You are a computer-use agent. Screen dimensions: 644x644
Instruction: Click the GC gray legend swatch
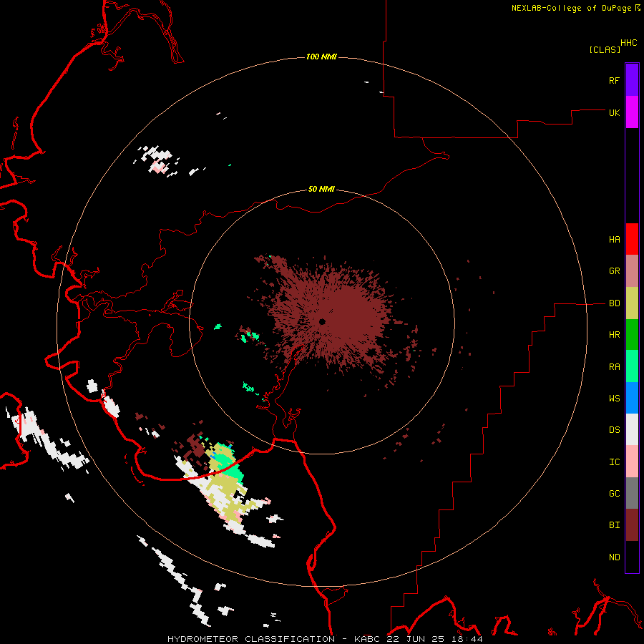632,493
